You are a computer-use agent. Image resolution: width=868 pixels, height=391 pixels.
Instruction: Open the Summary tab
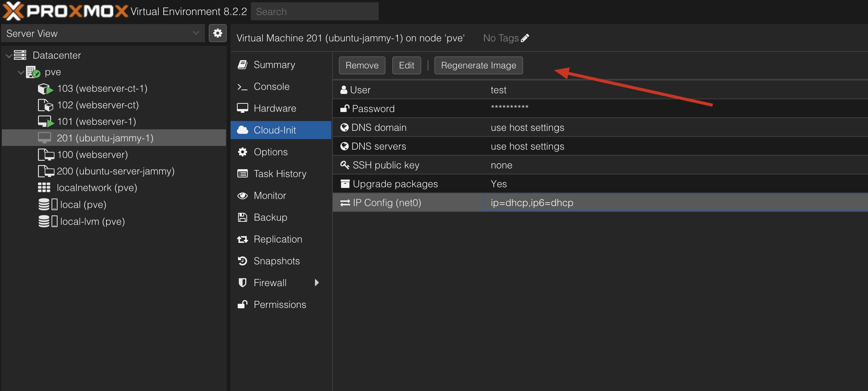point(281,65)
